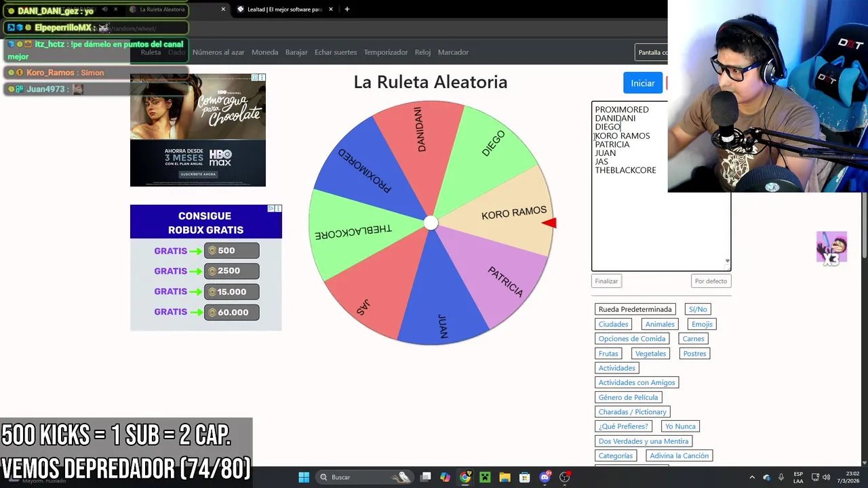Select the Ciudades preset
Image resolution: width=868 pixels, height=488 pixels.
coord(614,324)
